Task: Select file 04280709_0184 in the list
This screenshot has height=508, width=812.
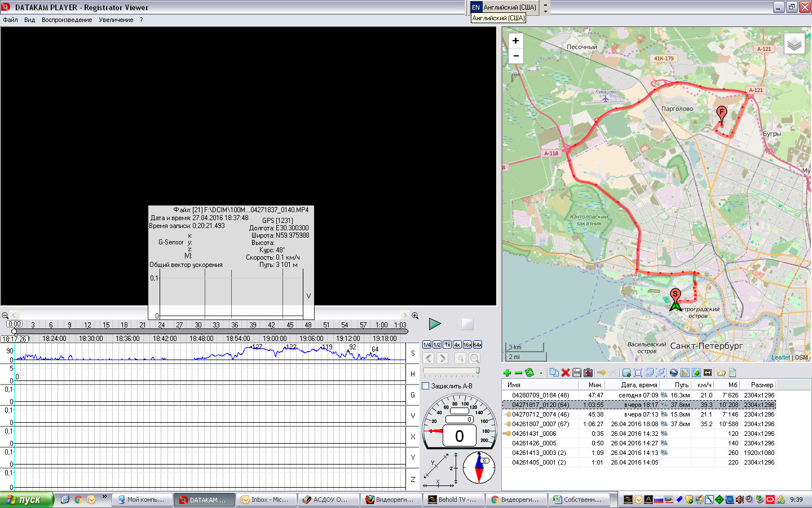Action: [540, 395]
